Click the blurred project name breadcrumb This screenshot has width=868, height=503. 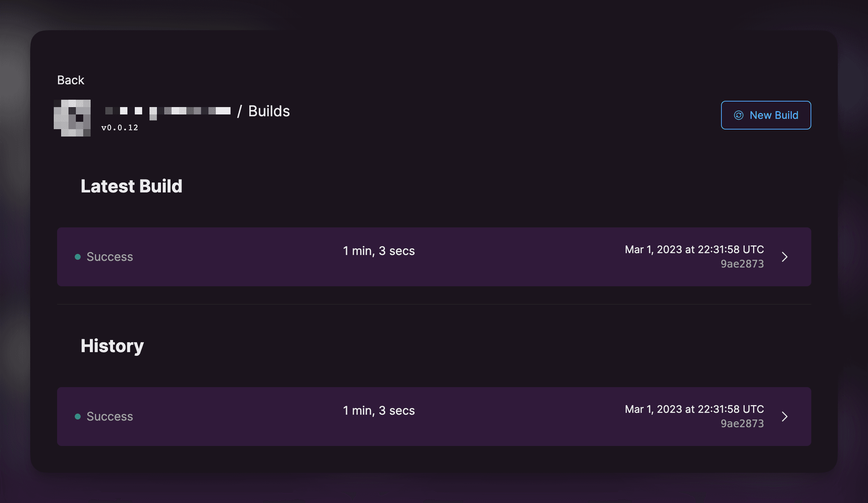coord(168,111)
